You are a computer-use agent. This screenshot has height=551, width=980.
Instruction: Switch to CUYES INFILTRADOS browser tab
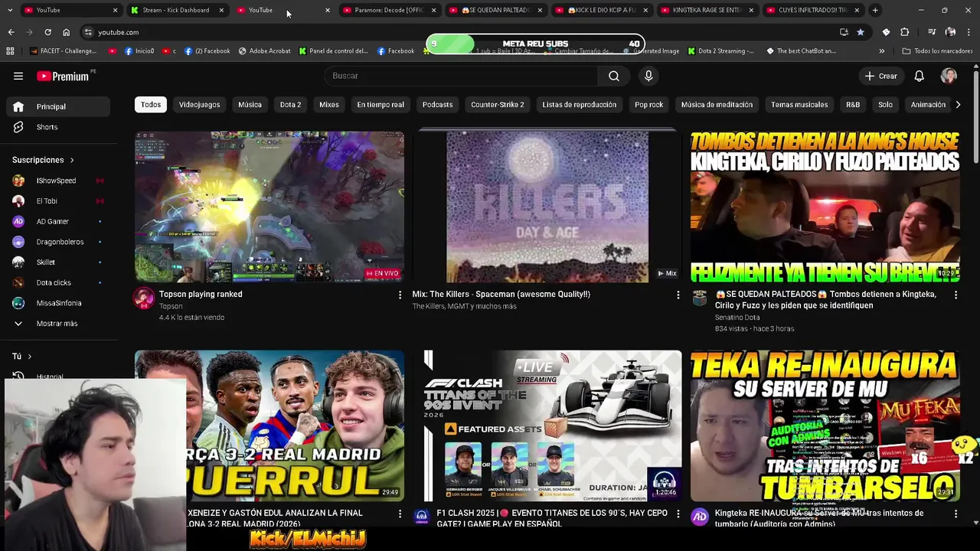(813, 10)
